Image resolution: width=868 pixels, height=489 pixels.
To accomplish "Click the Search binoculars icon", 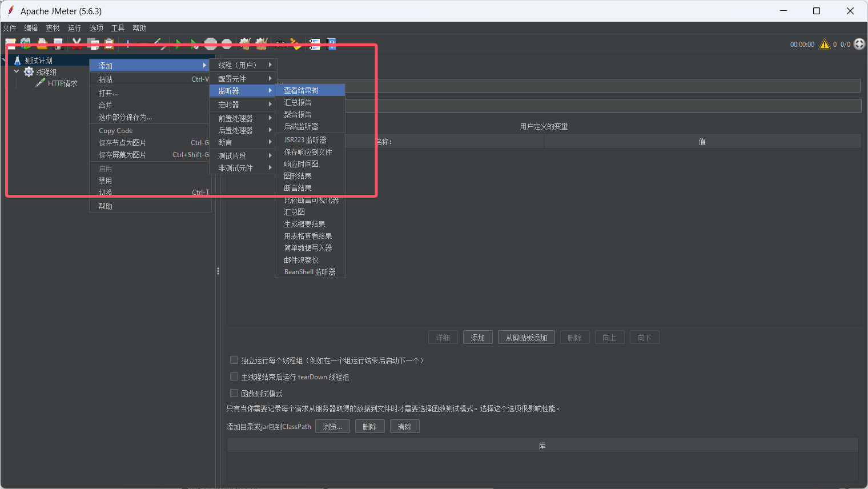I will [x=280, y=44].
